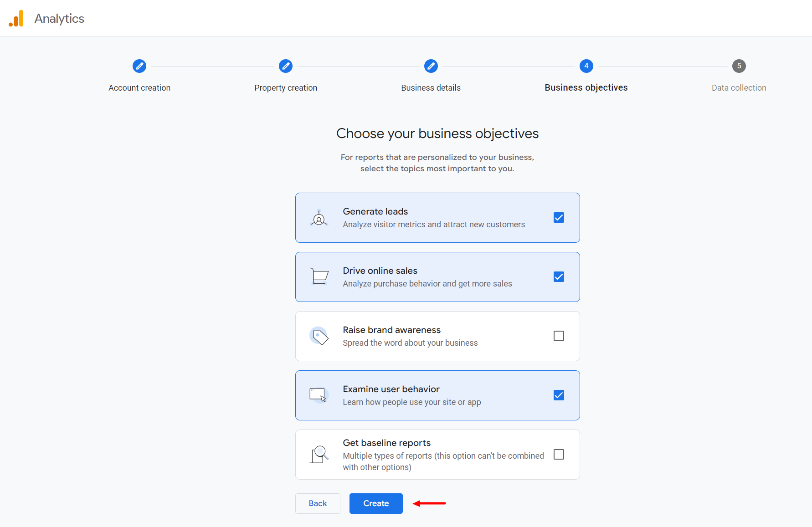
Task: Uncheck the Drive online sales checkbox
Action: (559, 277)
